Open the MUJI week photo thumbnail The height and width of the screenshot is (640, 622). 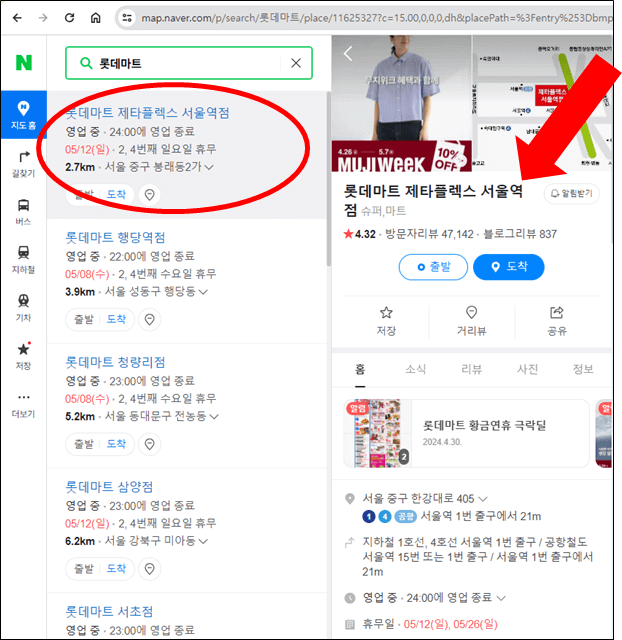point(402,103)
